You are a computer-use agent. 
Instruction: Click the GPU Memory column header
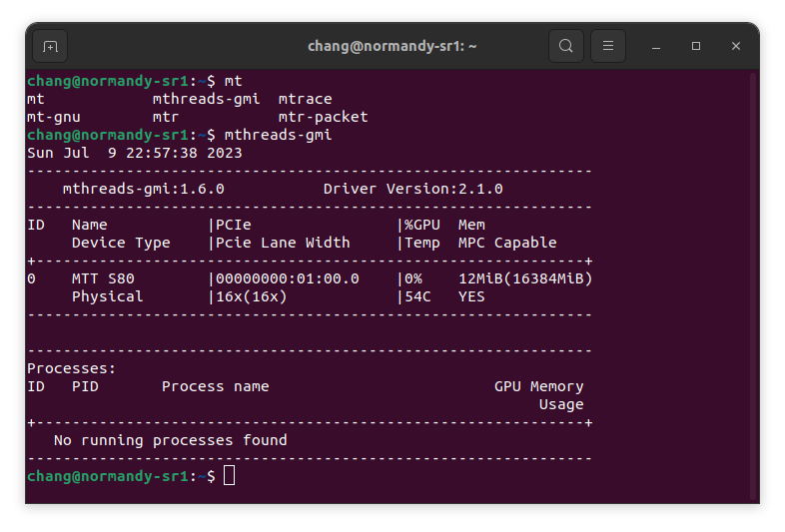[539, 386]
